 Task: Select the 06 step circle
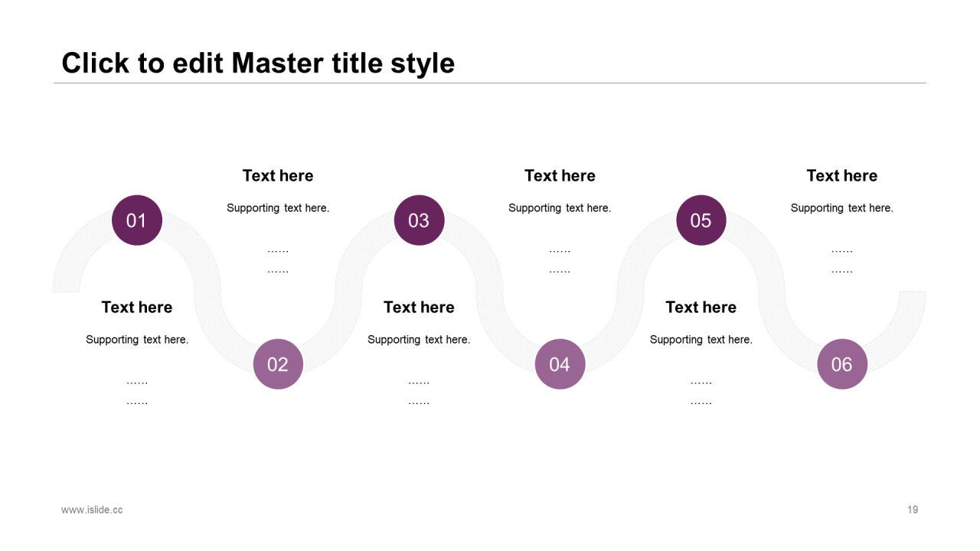(x=841, y=364)
